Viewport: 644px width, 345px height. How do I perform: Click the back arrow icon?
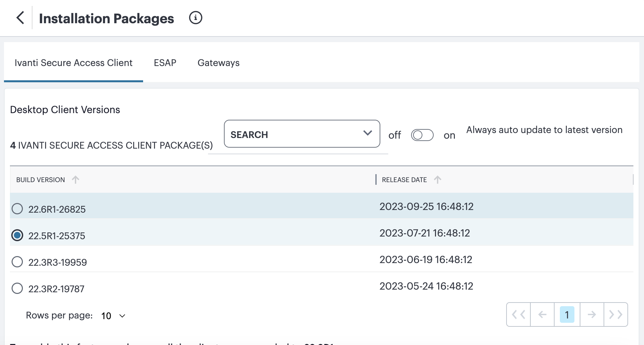tap(20, 18)
